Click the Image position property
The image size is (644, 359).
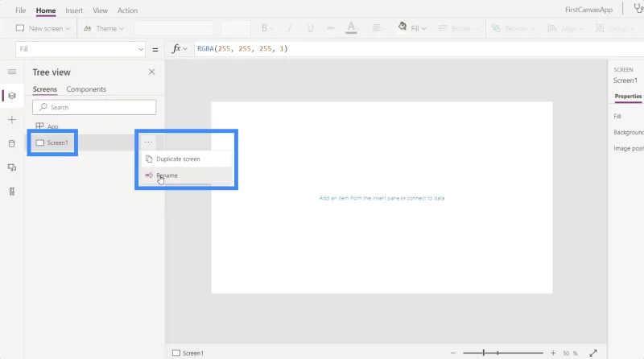point(629,148)
